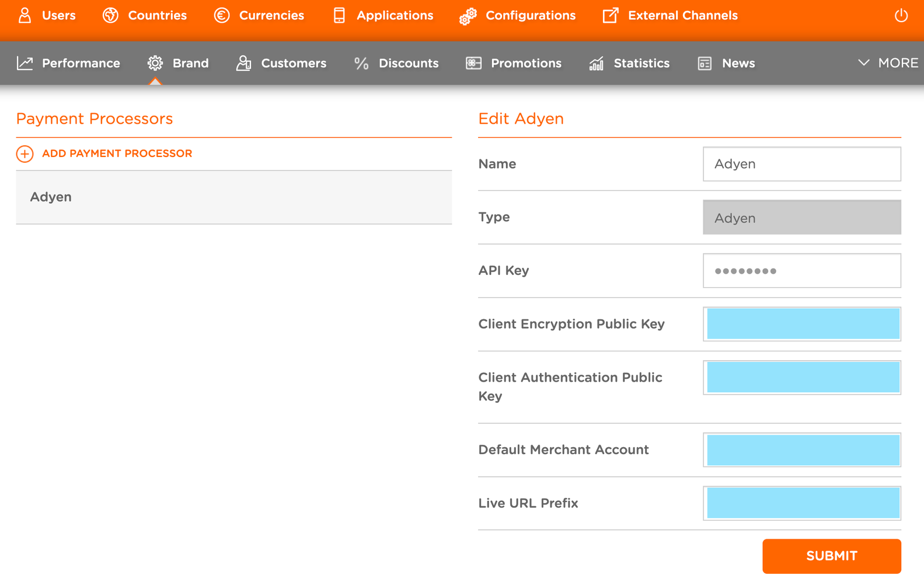Switch to the News tab label

[738, 63]
